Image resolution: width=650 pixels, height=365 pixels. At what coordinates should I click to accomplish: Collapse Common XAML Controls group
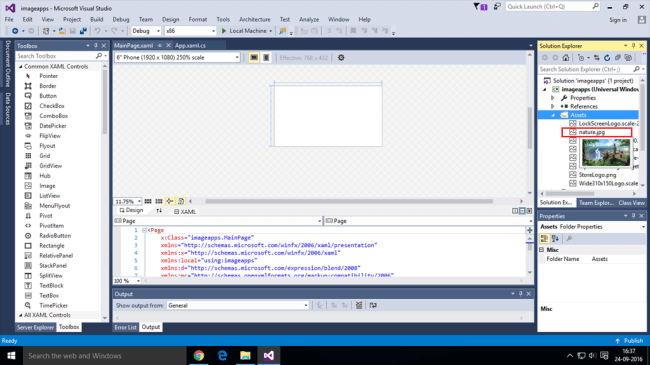coord(20,66)
